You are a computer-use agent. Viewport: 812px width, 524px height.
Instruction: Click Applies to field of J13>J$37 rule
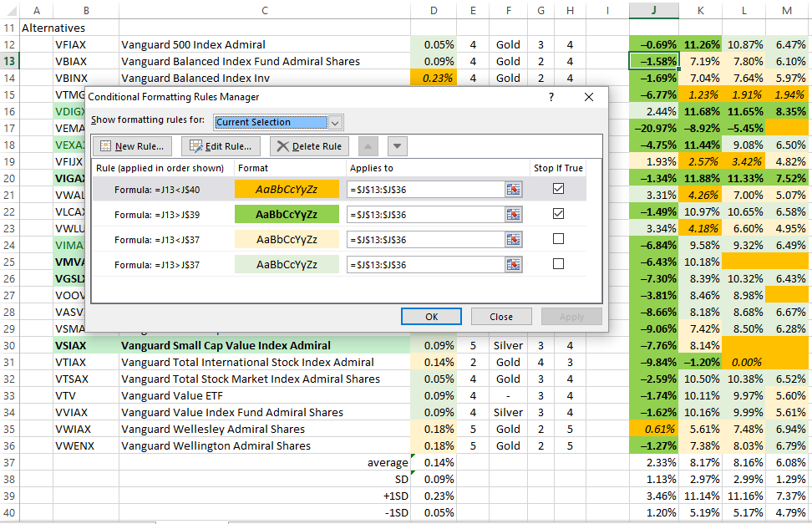pyautogui.click(x=426, y=265)
